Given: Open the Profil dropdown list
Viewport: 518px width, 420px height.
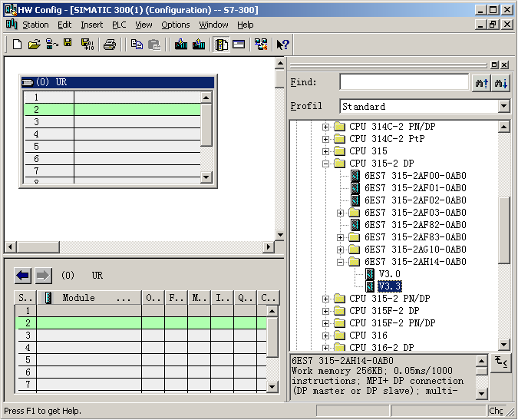Looking at the screenshot, I should coord(503,107).
